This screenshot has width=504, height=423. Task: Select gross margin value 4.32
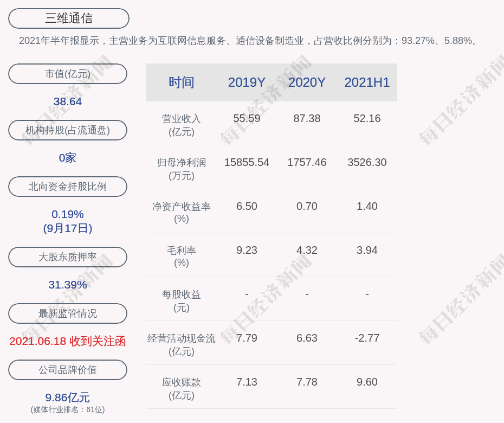pos(307,250)
